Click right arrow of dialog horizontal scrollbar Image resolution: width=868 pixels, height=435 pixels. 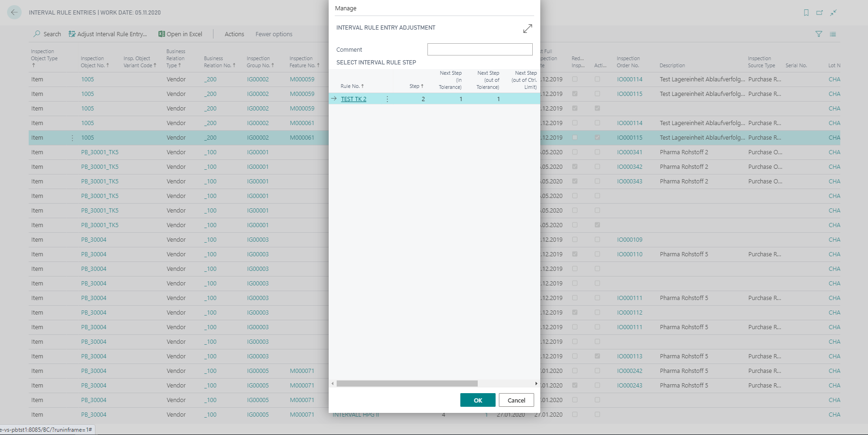pos(536,383)
